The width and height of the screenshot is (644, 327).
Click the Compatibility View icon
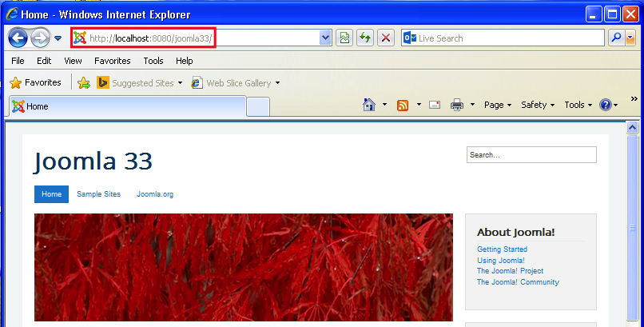click(x=344, y=38)
